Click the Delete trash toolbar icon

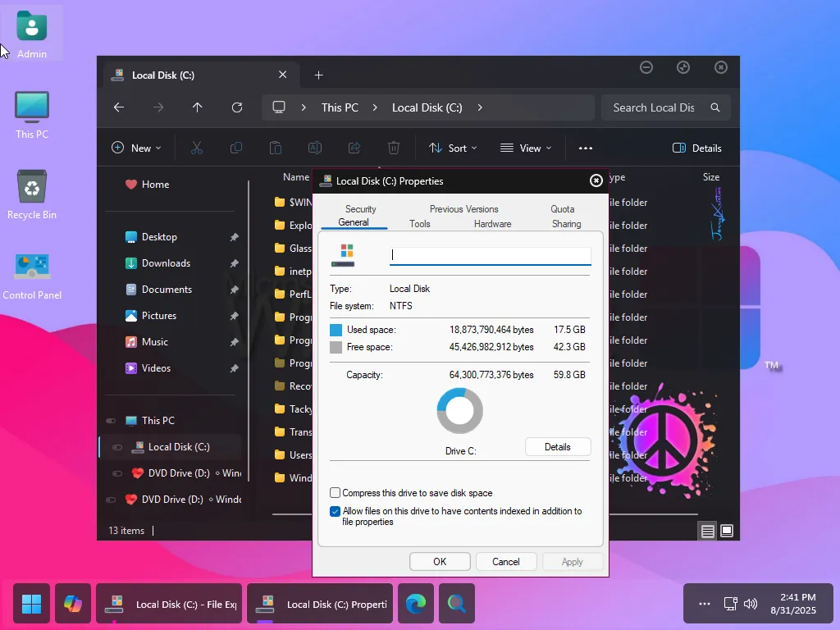[394, 148]
